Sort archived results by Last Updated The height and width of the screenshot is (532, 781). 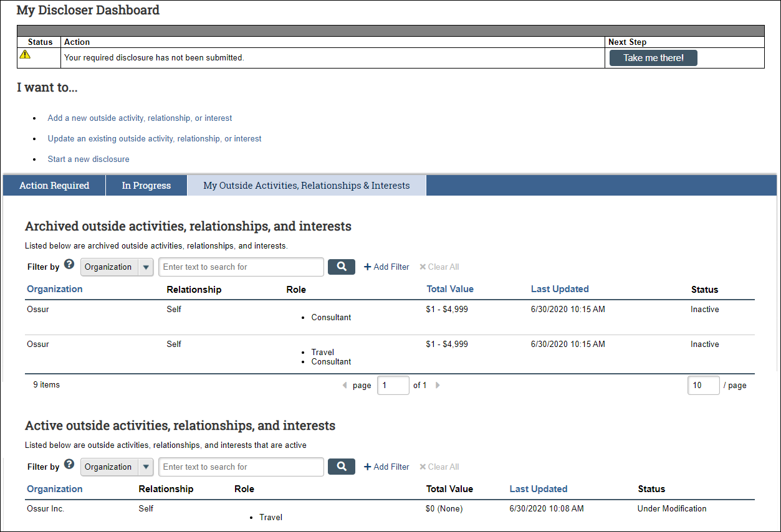[559, 289]
